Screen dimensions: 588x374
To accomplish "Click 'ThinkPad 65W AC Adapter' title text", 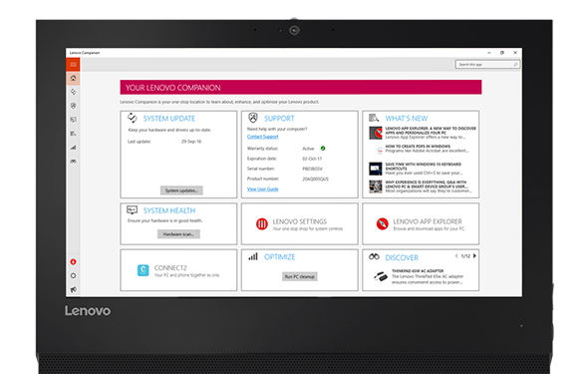I will (418, 271).
